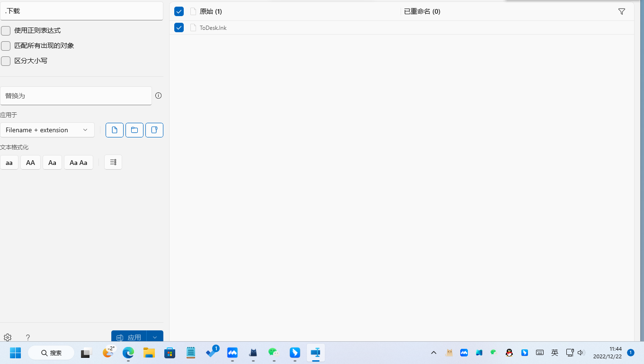Switch to WeChat on the taskbar
The image size is (644, 364).
click(274, 353)
